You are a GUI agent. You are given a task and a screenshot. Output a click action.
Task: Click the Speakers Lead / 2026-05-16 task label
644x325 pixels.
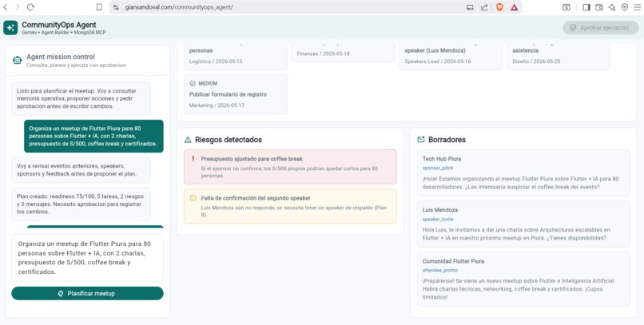pos(437,61)
